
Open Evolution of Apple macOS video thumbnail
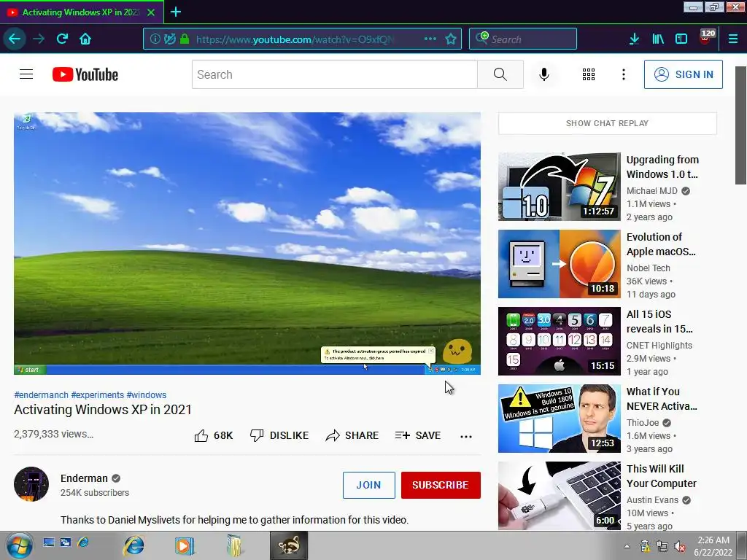click(560, 264)
